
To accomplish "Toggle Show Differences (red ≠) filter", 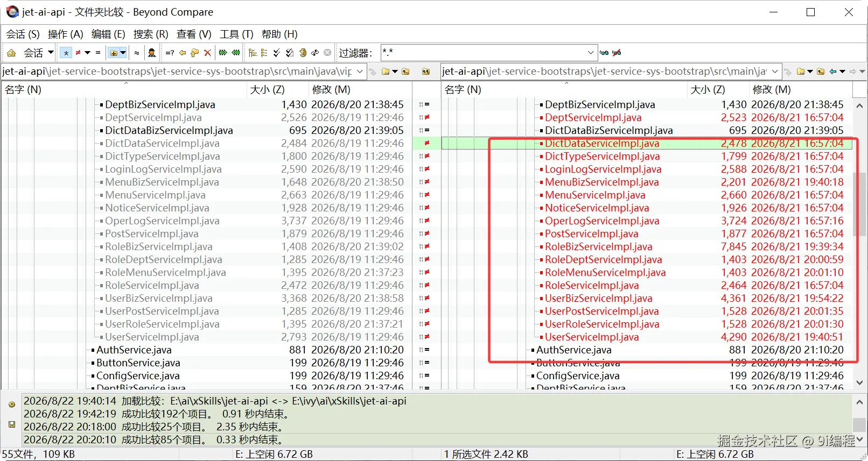I will click(78, 53).
